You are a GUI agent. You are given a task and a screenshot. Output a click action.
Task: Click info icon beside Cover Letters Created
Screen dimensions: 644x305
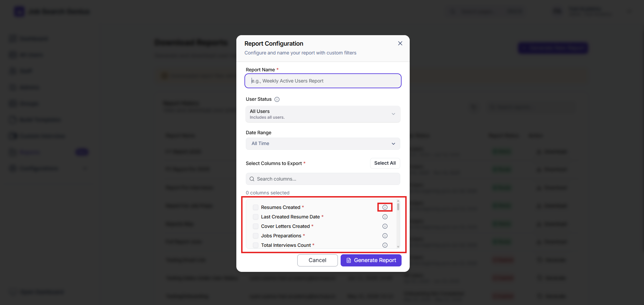pos(385,226)
